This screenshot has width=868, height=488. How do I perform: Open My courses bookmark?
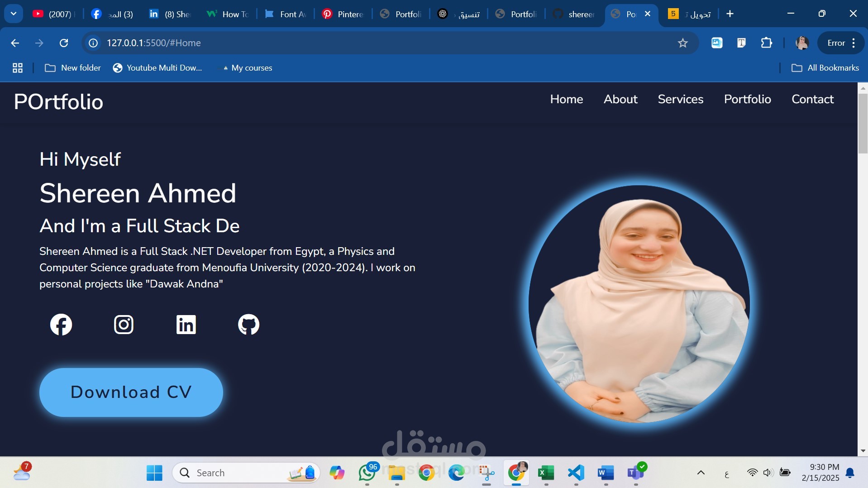(248, 68)
